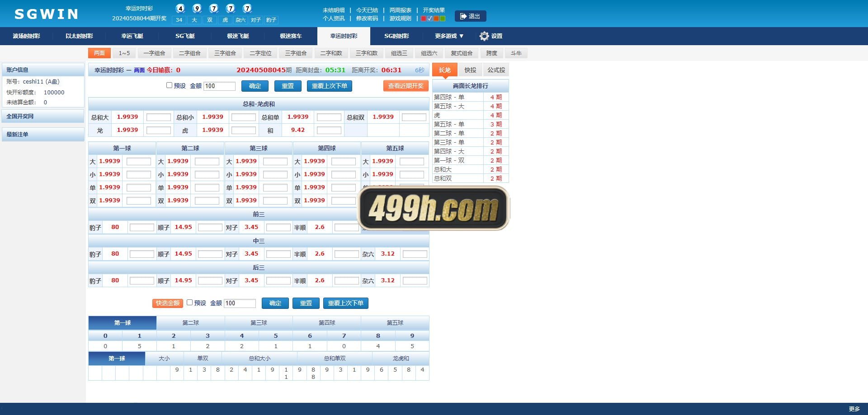Open 个人资讯 personal info link

[334, 19]
